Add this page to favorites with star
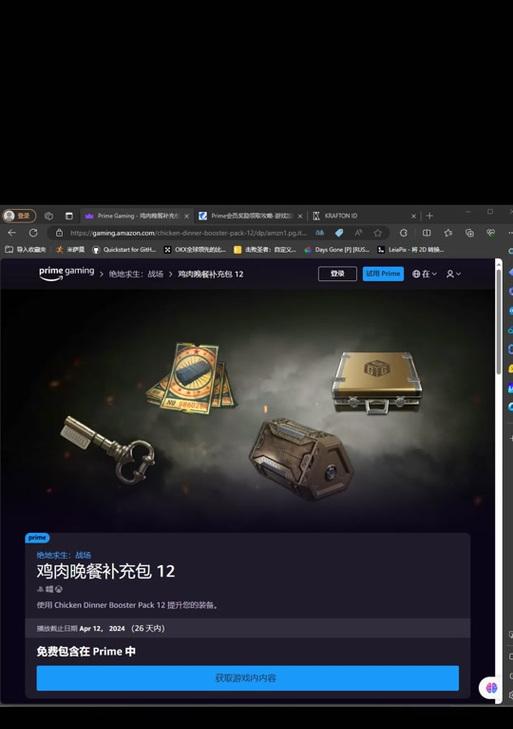The image size is (513, 729). pyautogui.click(x=378, y=232)
